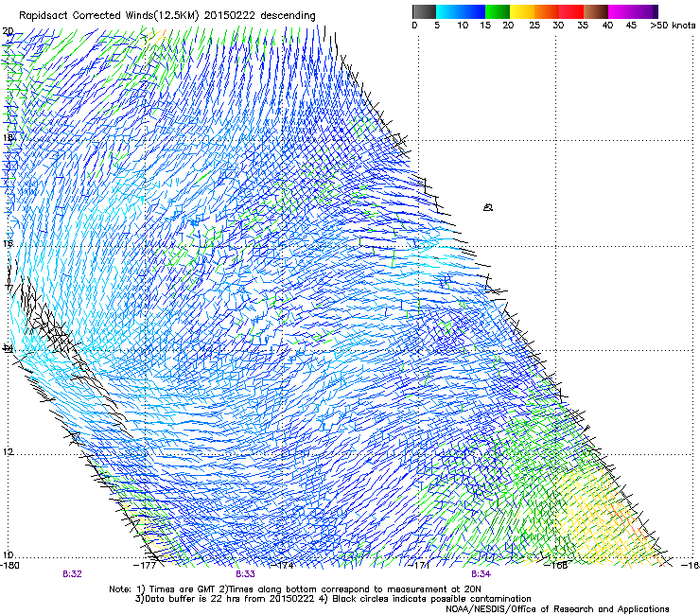
Task: Click the '-177' longitude axis label
Action: (146, 565)
